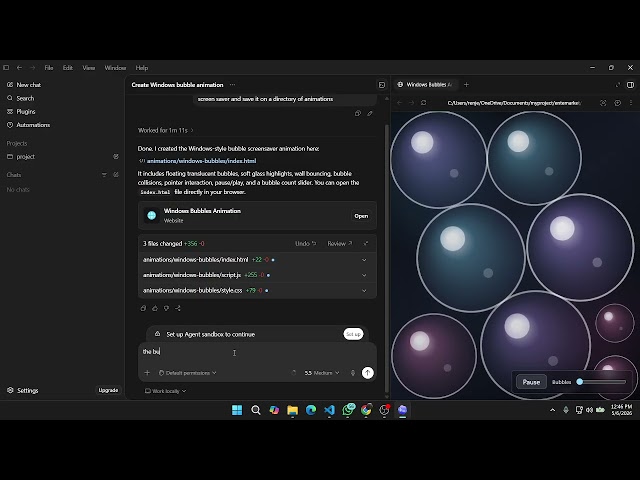Expand the preview panel with arrows icon
The height and width of the screenshot is (480, 640).
pos(618,84)
